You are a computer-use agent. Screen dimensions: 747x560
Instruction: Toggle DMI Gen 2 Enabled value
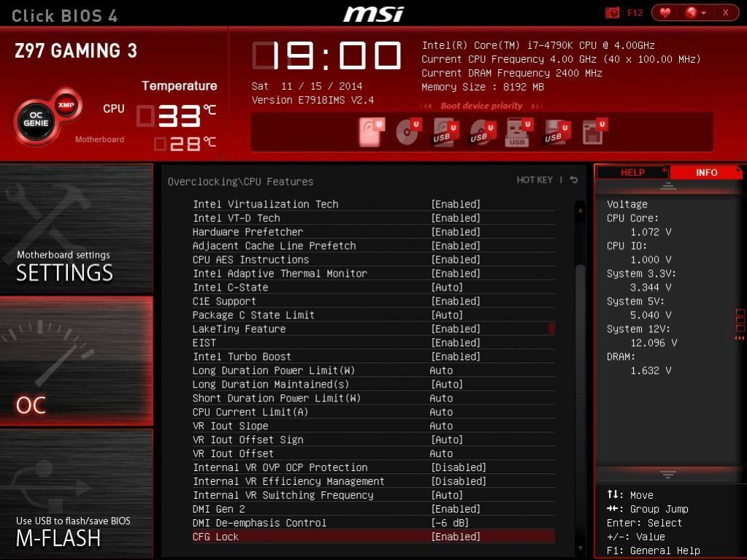coord(456,509)
